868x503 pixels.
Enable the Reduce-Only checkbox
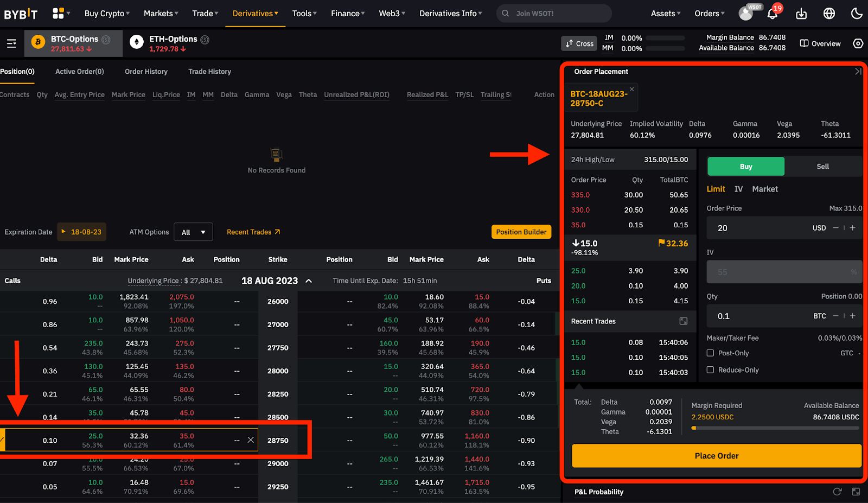(710, 370)
